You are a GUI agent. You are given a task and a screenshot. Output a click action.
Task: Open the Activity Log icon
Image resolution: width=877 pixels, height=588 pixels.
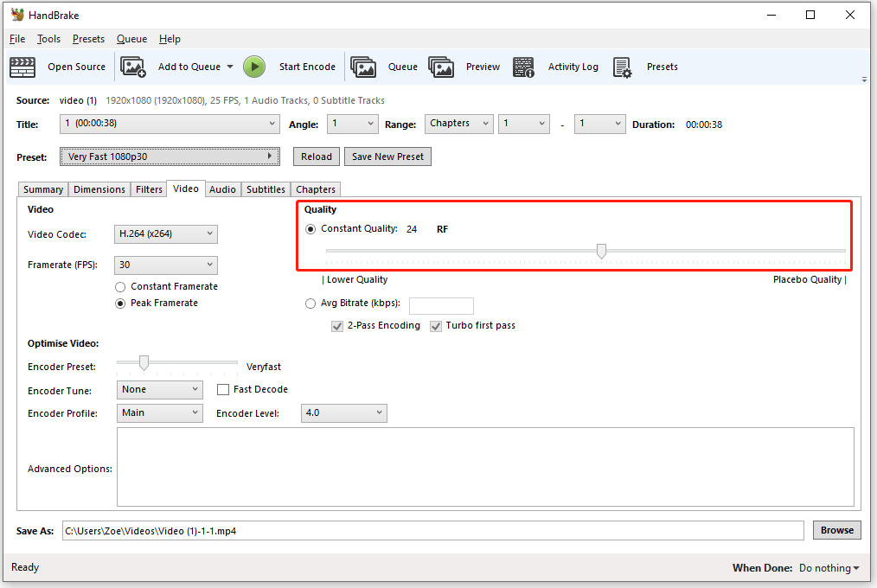(x=523, y=67)
